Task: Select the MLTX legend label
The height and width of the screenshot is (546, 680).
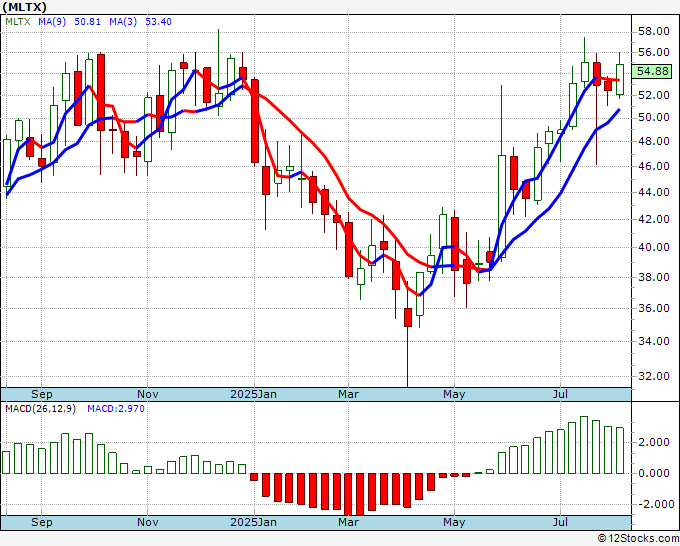Action: click(x=18, y=22)
